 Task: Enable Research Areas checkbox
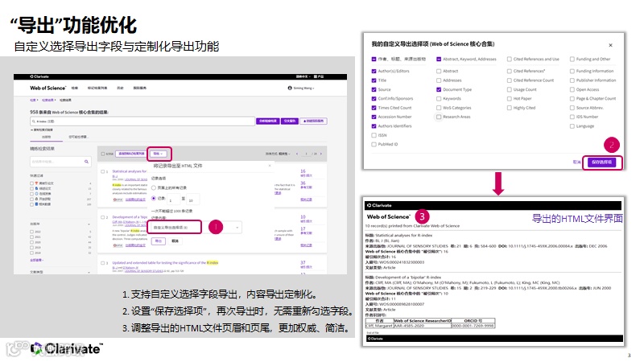439,117
